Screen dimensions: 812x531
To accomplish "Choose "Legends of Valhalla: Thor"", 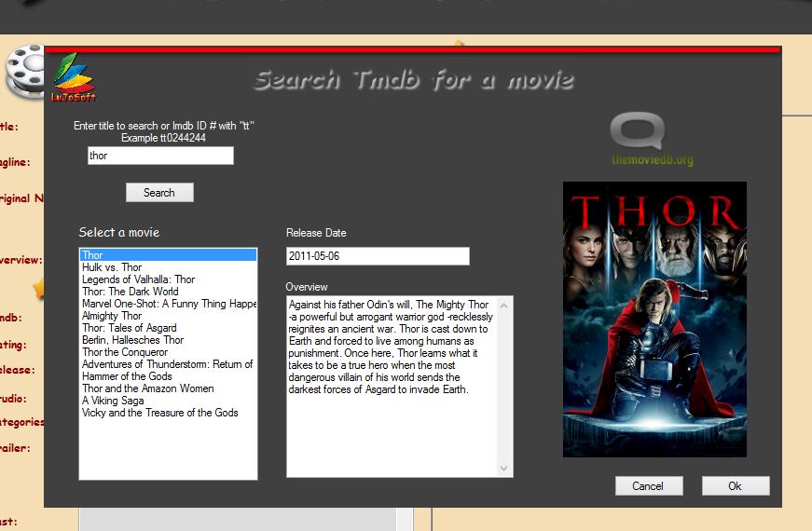I will 138,279.
